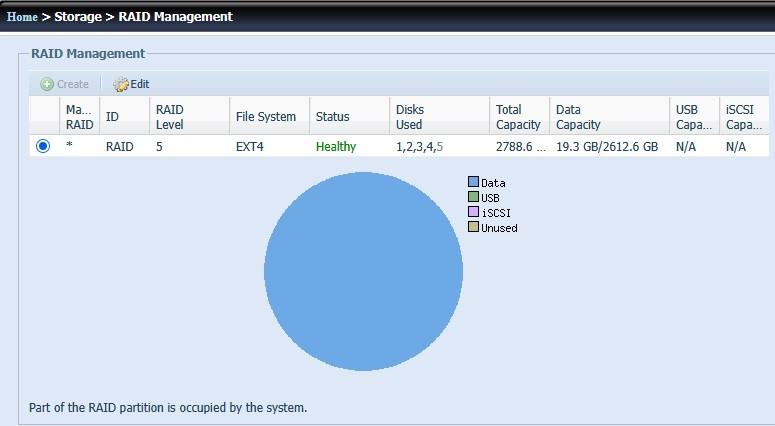Click the USB legend green swatch
This screenshot has width=775, height=426.
pyautogui.click(x=473, y=198)
